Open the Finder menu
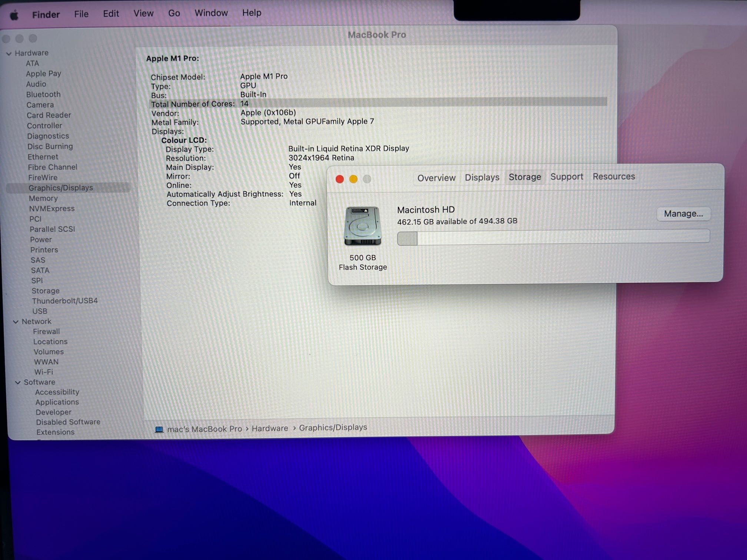747x560 pixels. (46, 14)
